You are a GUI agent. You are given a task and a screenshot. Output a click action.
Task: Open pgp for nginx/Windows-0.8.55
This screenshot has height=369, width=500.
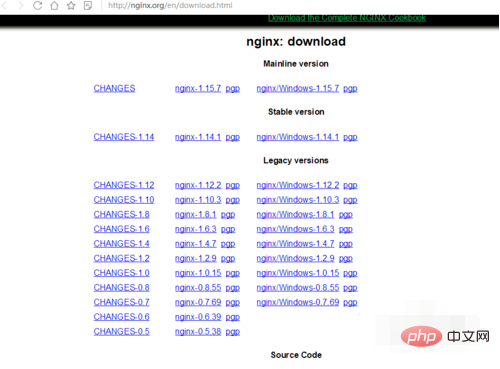point(350,288)
